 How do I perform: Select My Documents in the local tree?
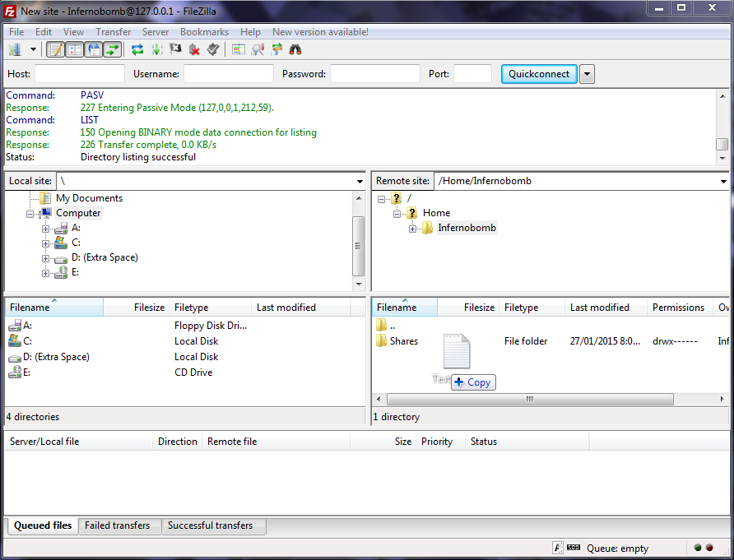coord(89,198)
